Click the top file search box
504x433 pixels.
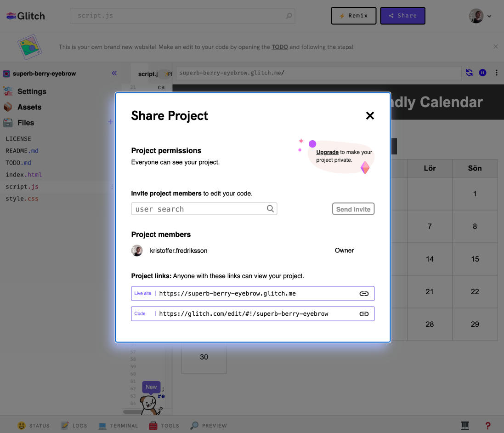(182, 16)
